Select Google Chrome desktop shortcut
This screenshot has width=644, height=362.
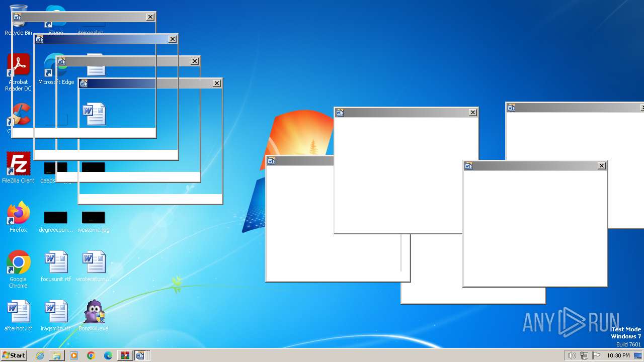(x=18, y=269)
